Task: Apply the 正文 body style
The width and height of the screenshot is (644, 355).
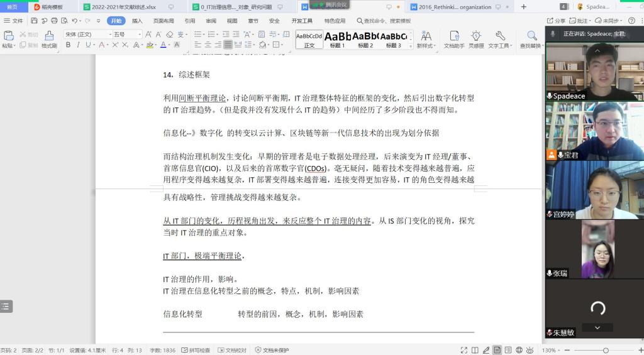Action: (309, 40)
